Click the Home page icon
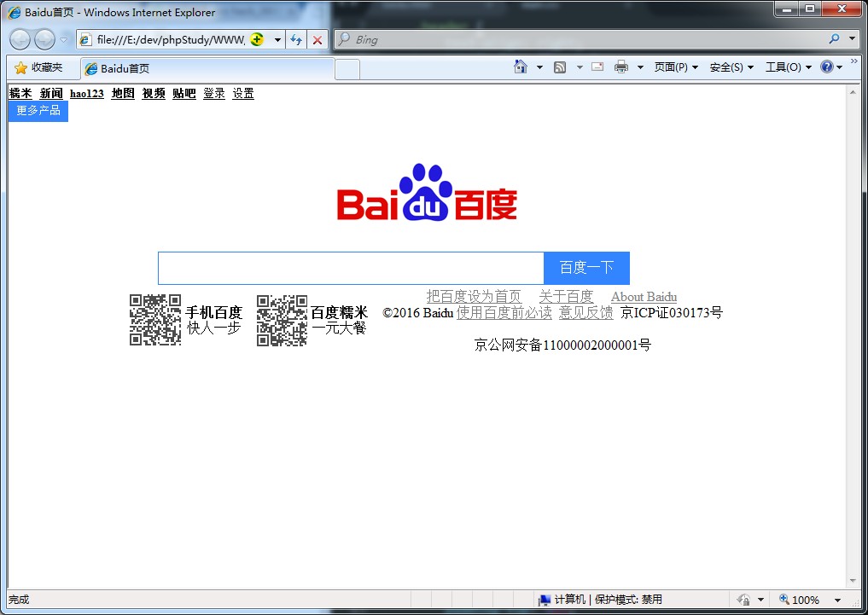The width and height of the screenshot is (868, 615). (x=521, y=67)
